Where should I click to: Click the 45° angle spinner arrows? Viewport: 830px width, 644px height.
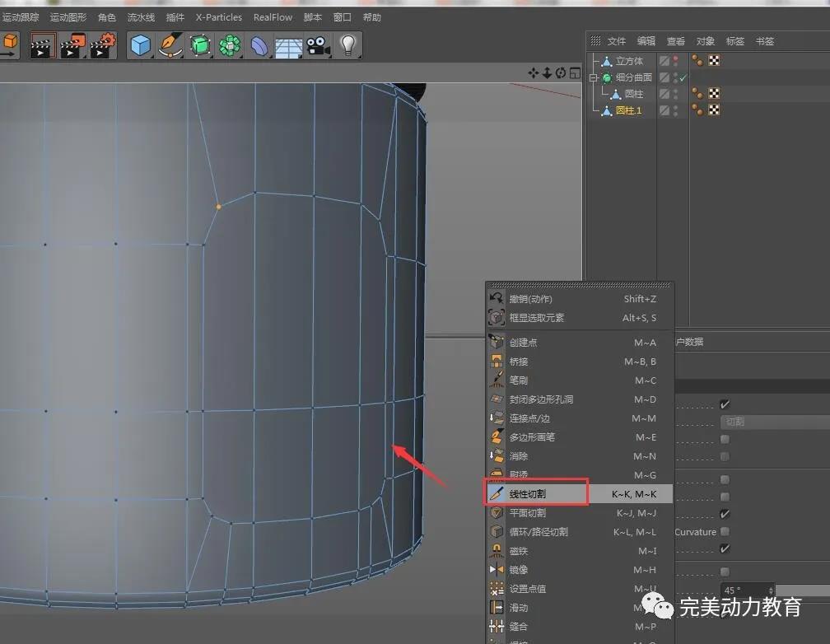point(771,590)
